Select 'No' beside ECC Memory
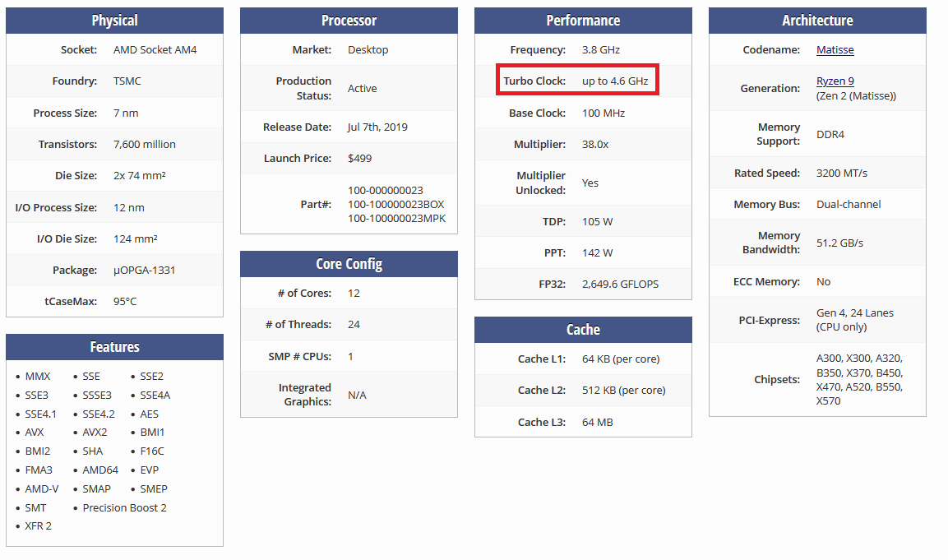The width and height of the screenshot is (948, 560). point(824,282)
